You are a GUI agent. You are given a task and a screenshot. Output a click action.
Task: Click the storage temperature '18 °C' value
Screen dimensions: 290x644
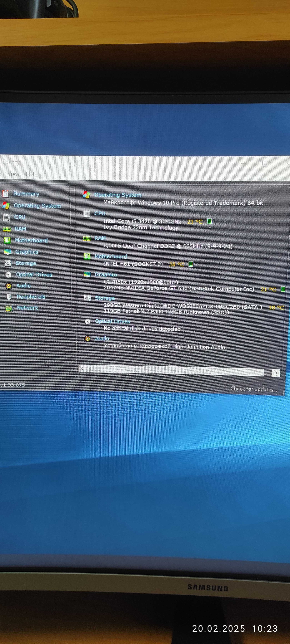(x=276, y=308)
